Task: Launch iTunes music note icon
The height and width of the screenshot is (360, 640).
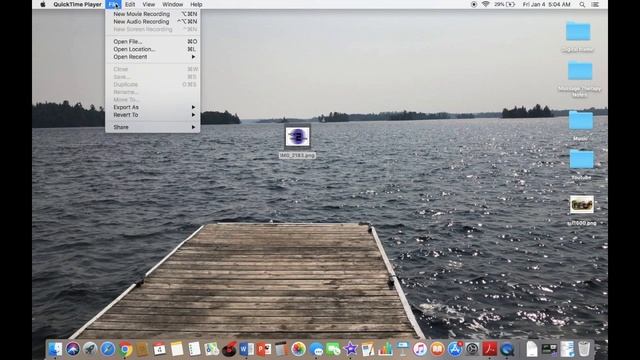Action: click(420, 349)
